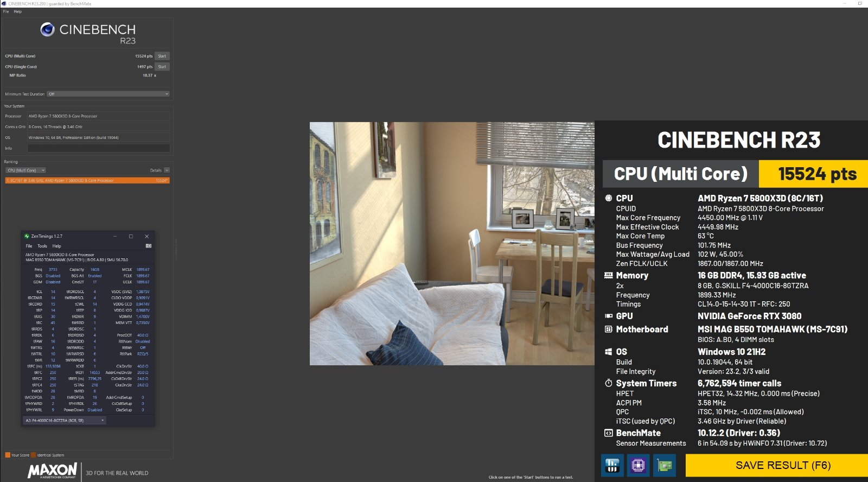Open the GPU-Z graphics card icon
The image size is (868, 482).
coord(665,465)
